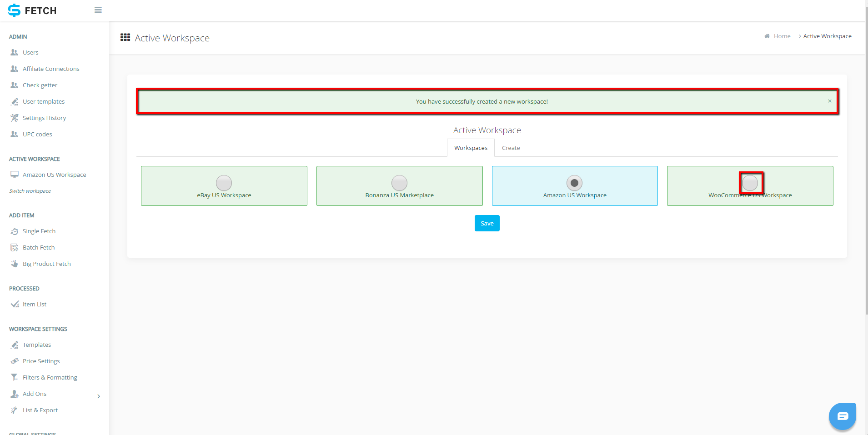Viewport: 868px width, 435px height.
Task: Click the Add Ons user icon
Action: [x=15, y=394]
